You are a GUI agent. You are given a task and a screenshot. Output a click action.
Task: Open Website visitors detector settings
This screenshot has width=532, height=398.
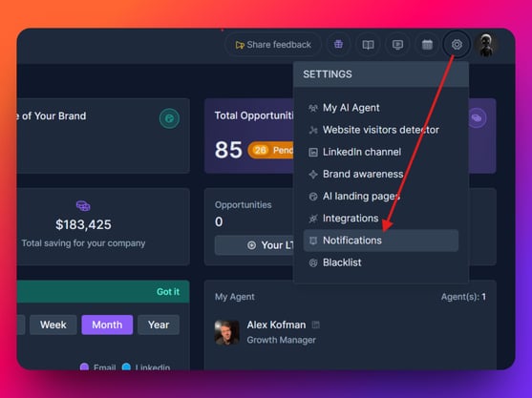[381, 130]
